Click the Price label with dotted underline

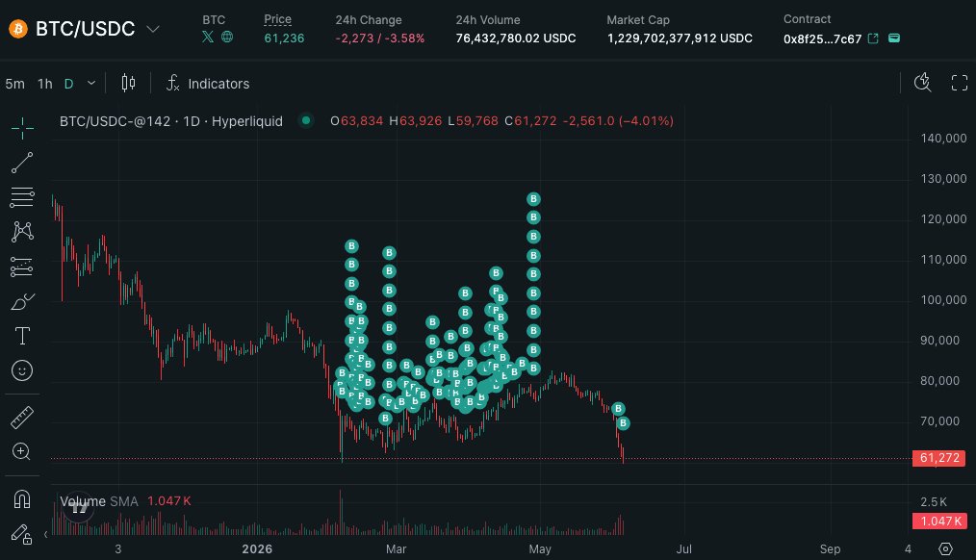click(x=277, y=19)
